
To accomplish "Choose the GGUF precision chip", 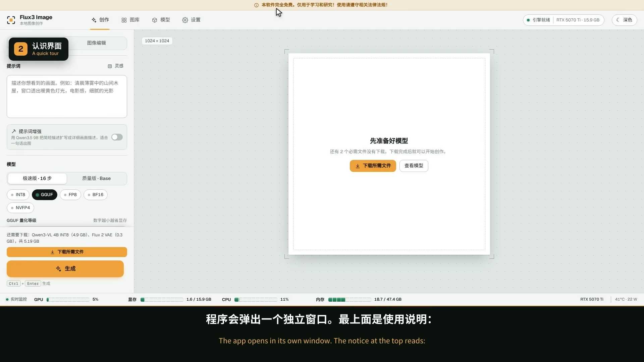I will 45,195.
